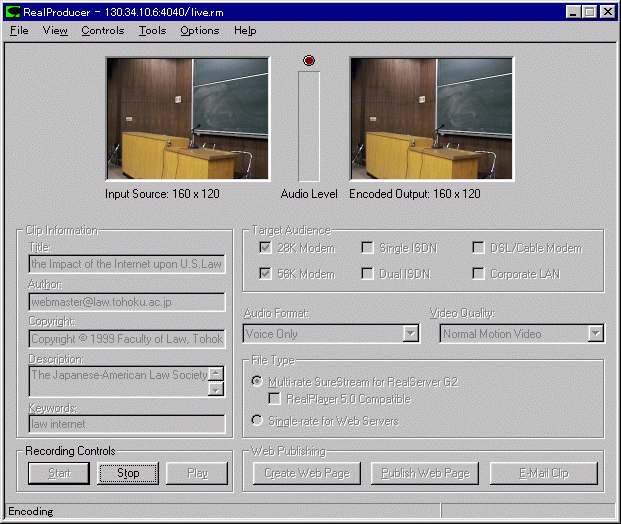Open the File menu
Image resolution: width=621 pixels, height=524 pixels.
pyautogui.click(x=19, y=30)
